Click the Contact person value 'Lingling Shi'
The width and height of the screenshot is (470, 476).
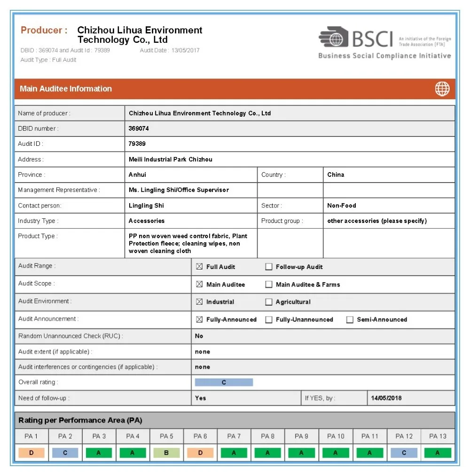click(x=146, y=206)
